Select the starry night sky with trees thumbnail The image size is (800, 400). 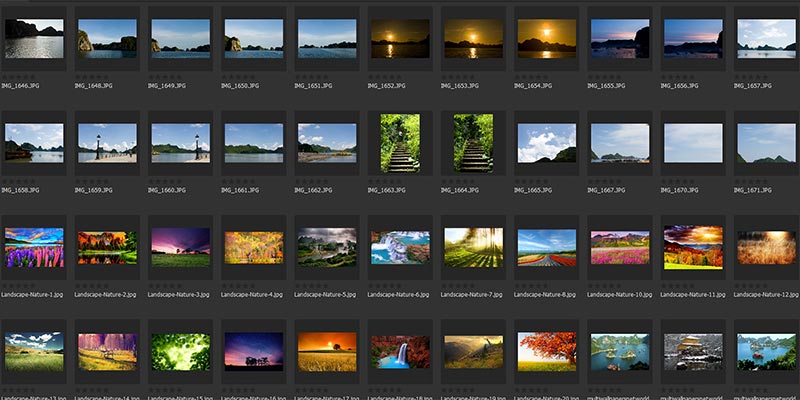coord(254,352)
